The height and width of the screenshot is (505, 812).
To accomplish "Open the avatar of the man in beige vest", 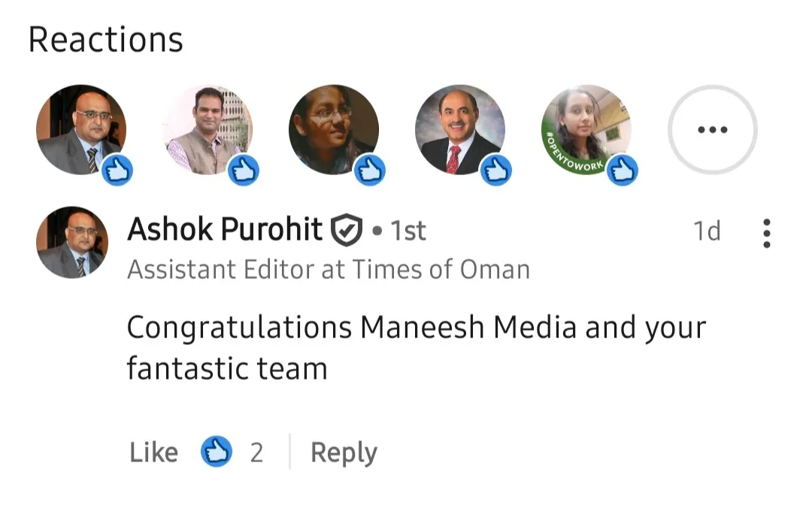I will [x=207, y=128].
